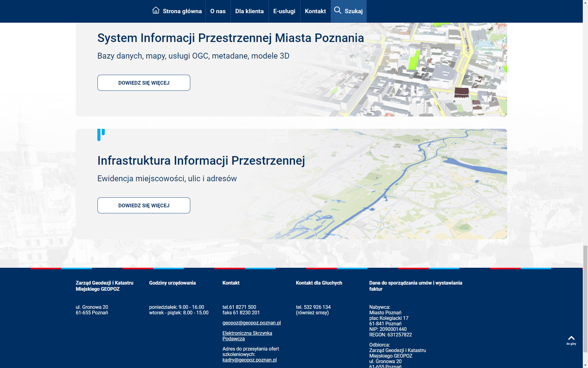This screenshot has width=588, height=368.
Task: Click heading 'Infrastruktura Informacji Przestrzennej'
Action: tap(201, 161)
